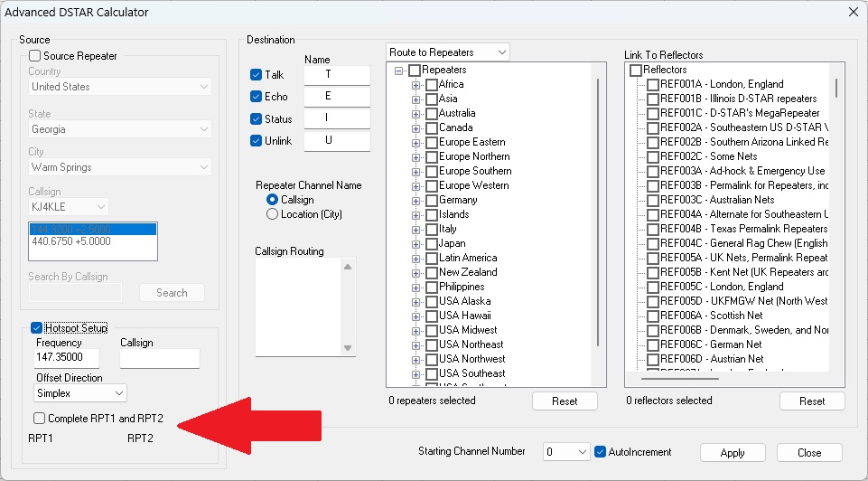Screen dimensions: 868x481
Task: Toggle the AutoIncrement checkbox
Action: [x=600, y=452]
